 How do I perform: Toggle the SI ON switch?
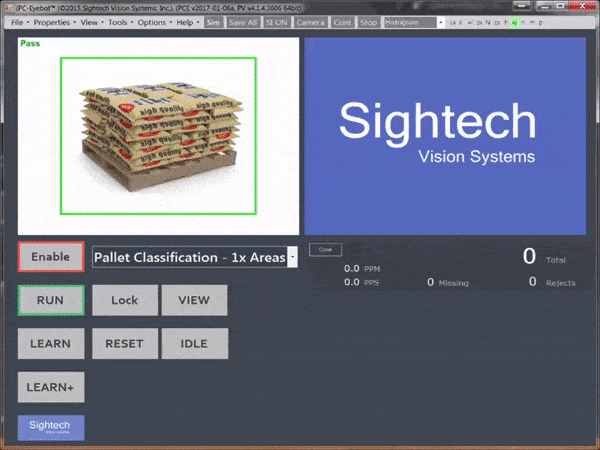pos(276,21)
